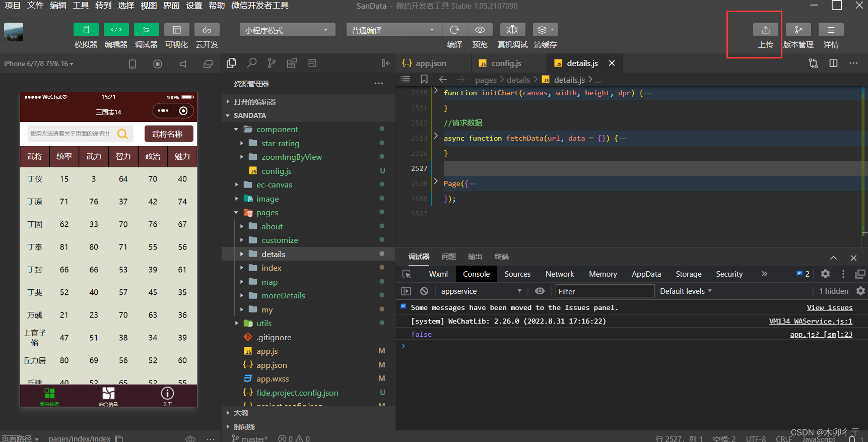Click the split editor icon
Viewport: 868px width, 442px height.
pos(834,63)
